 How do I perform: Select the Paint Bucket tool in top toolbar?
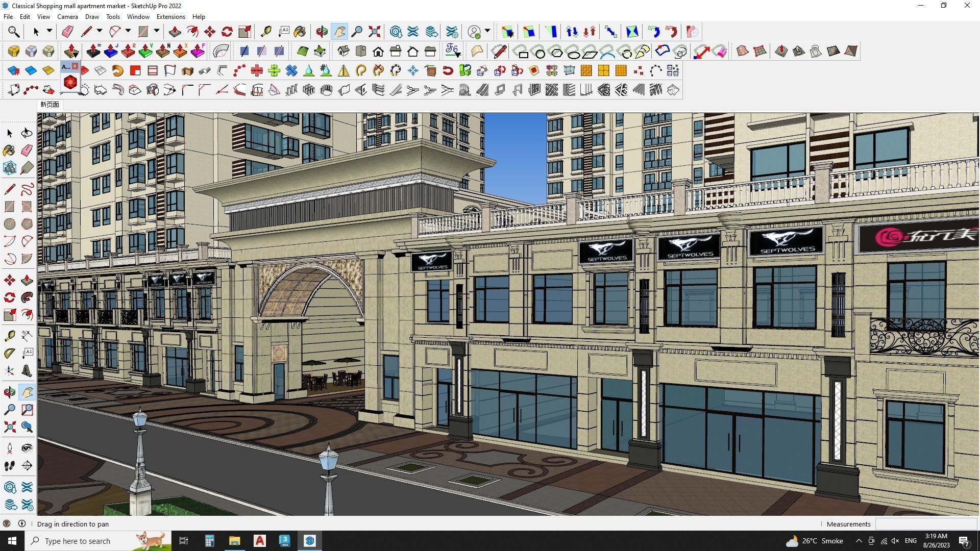click(x=300, y=32)
